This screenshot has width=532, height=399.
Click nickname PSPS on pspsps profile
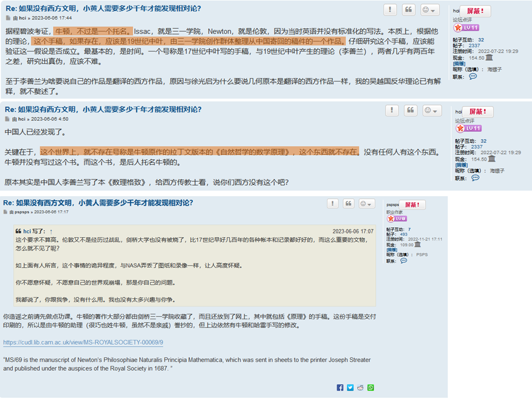[x=422, y=254]
